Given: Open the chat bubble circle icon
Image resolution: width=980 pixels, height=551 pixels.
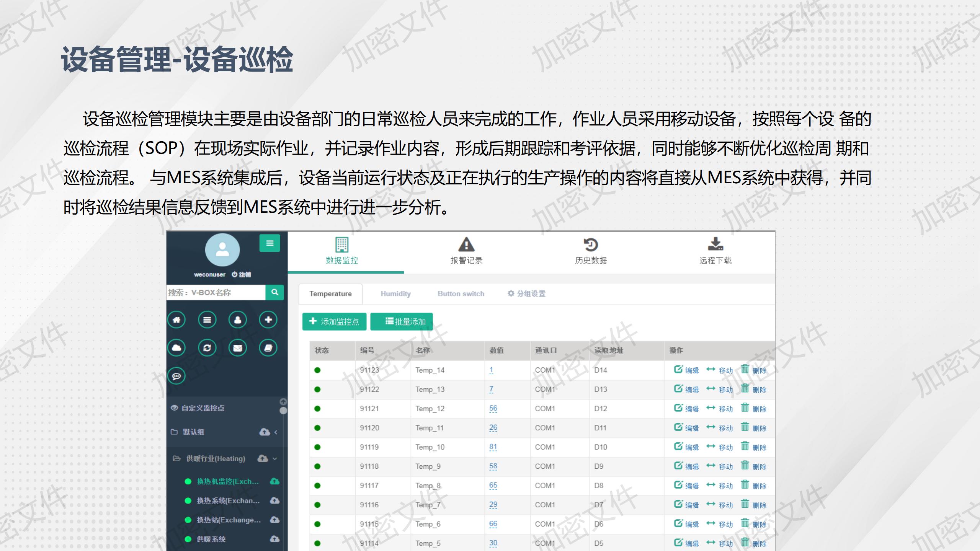Looking at the screenshot, I should pos(176,376).
